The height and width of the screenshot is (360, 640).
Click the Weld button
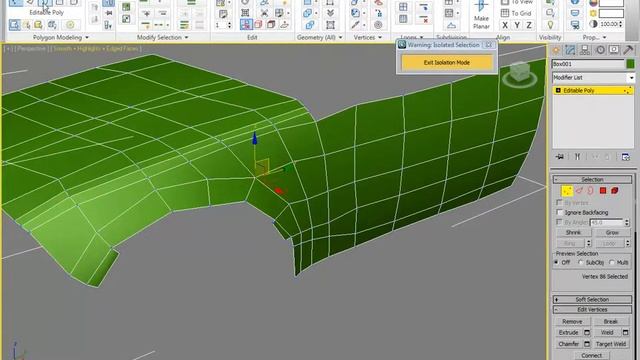click(x=607, y=333)
